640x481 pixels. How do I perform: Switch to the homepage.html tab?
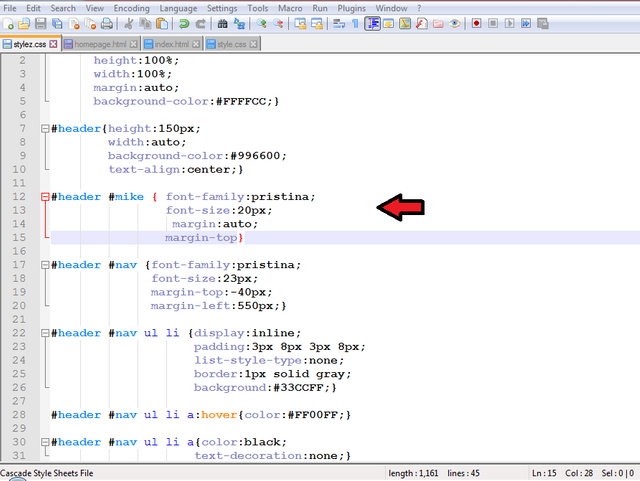98,44
